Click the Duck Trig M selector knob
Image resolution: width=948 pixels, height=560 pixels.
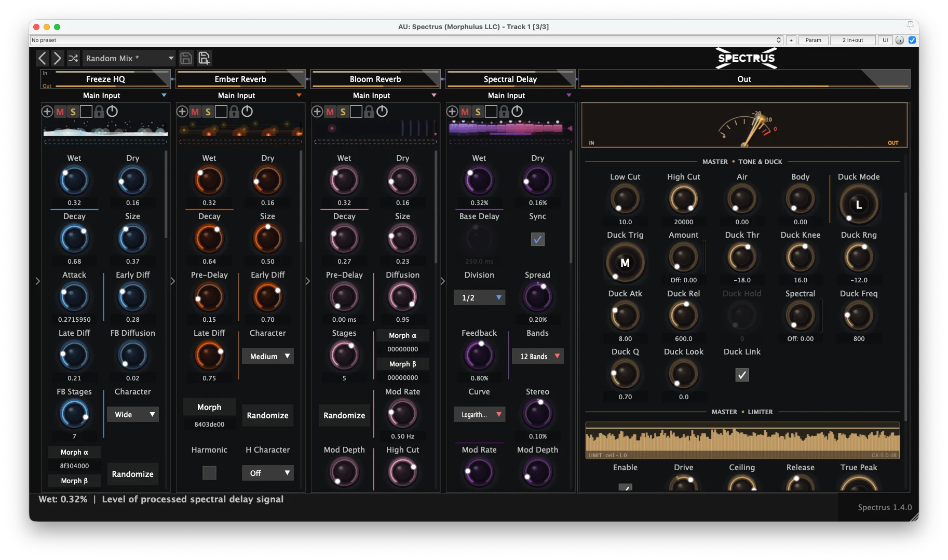(x=625, y=263)
